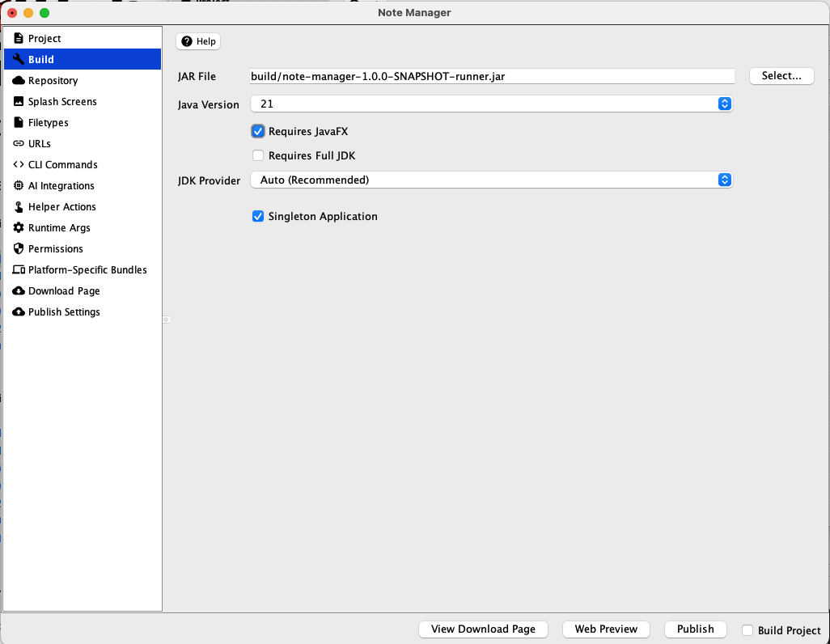Screen dimensions: 830x644
Task: Click the Filetypes file icon
Action: click(x=19, y=122)
